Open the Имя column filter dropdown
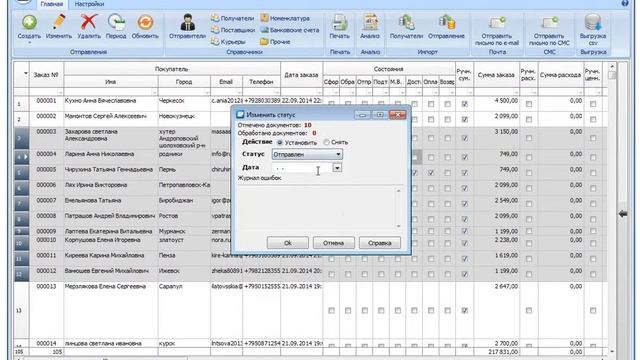This screenshot has height=360, width=640. point(154,93)
